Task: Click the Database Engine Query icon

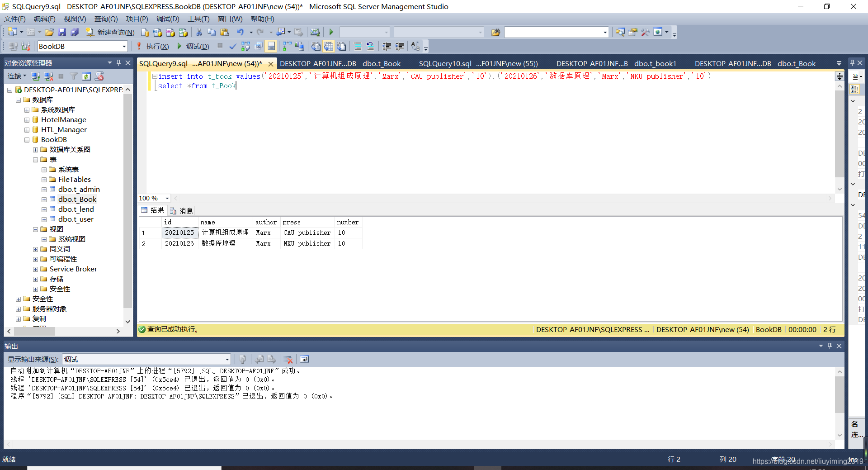Action: point(145,32)
